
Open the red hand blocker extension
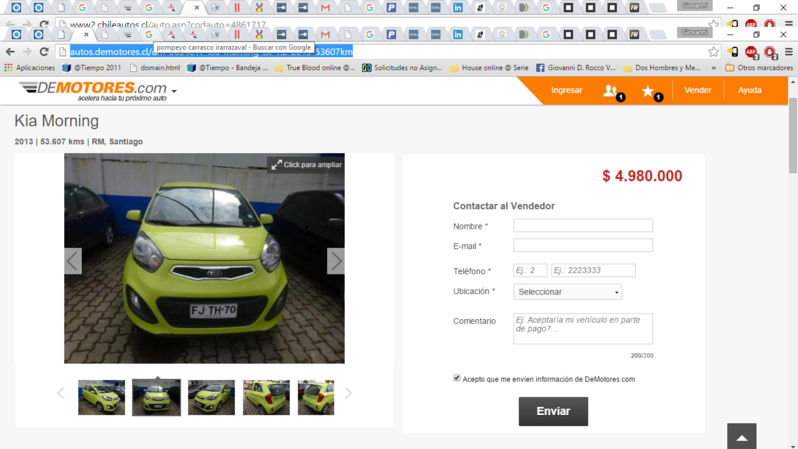(x=770, y=52)
